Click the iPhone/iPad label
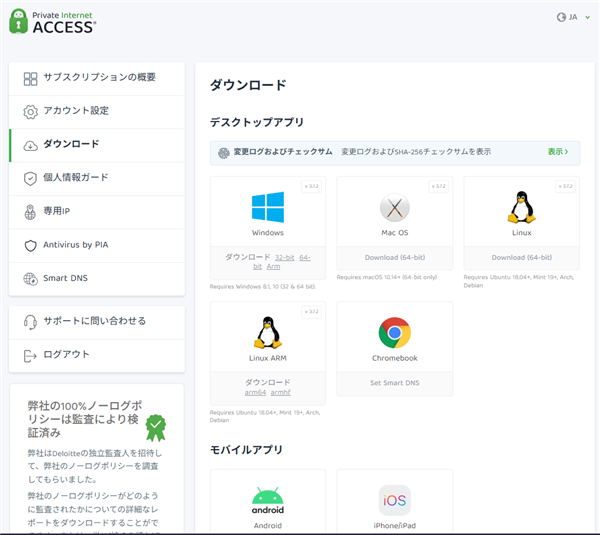Viewport: 600px width, 535px height. tap(395, 526)
